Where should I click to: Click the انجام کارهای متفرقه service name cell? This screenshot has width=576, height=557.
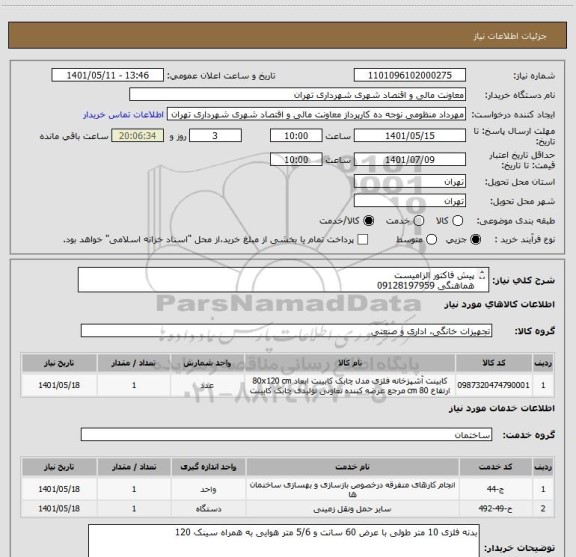tap(352, 489)
